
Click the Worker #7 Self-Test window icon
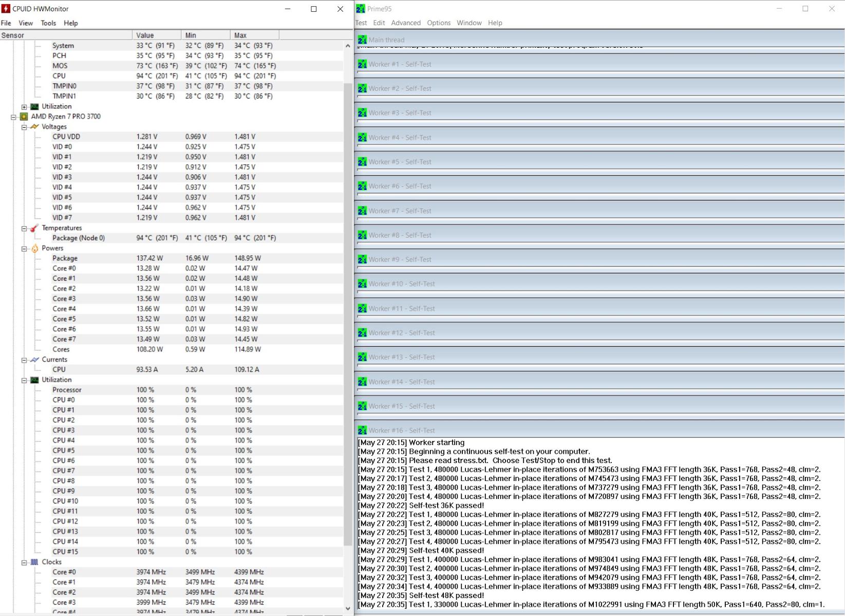(x=362, y=210)
